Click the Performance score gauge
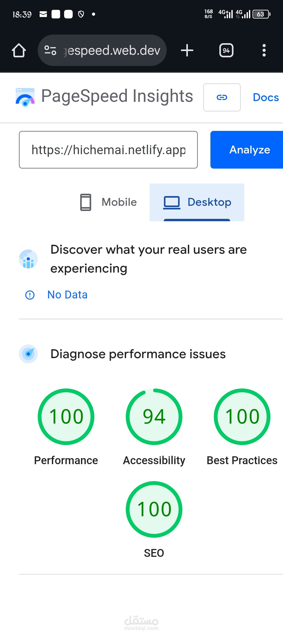This screenshot has width=283, height=644. (x=66, y=417)
